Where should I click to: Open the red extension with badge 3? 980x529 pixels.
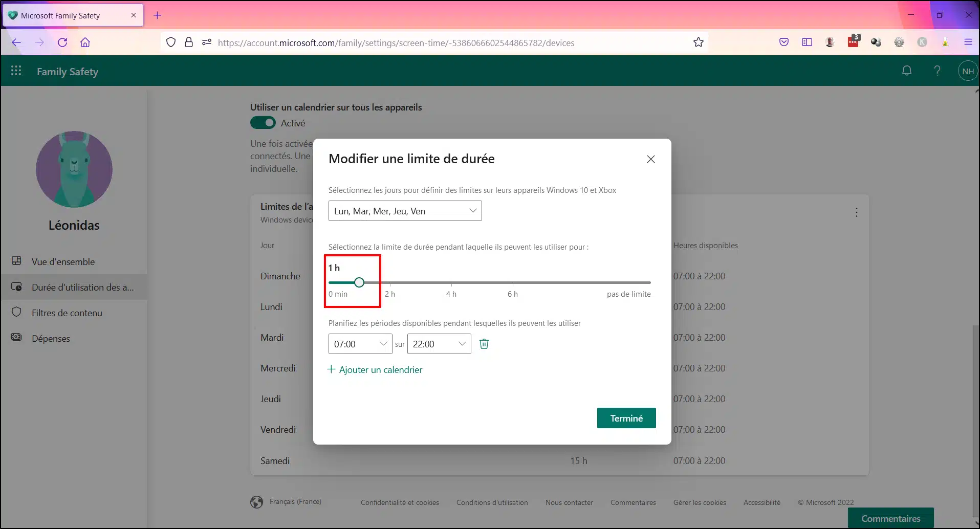coord(854,41)
